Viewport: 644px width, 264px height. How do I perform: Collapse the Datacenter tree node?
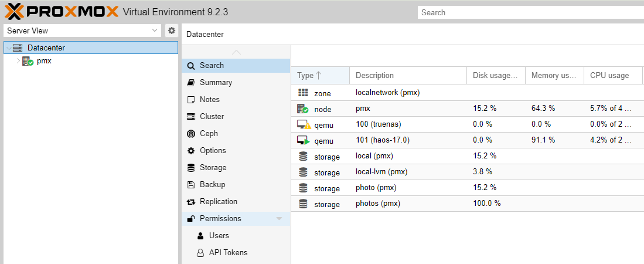[9, 48]
